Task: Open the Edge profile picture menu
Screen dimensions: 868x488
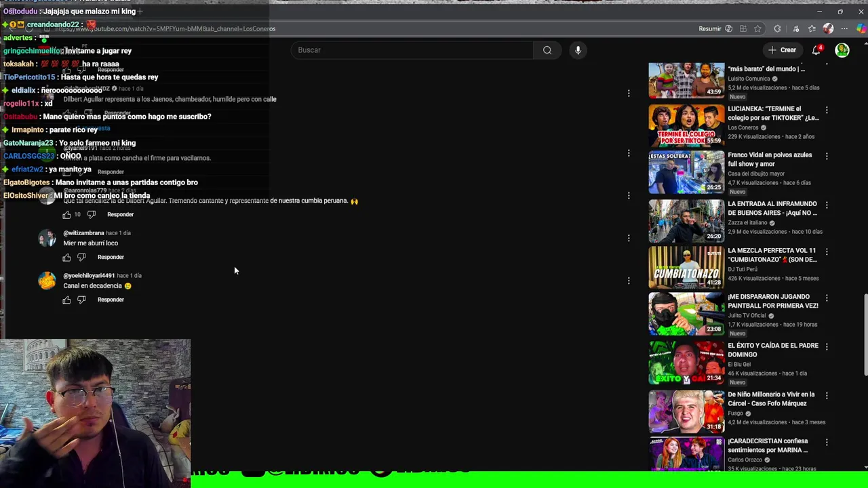Action: pyautogui.click(x=828, y=28)
